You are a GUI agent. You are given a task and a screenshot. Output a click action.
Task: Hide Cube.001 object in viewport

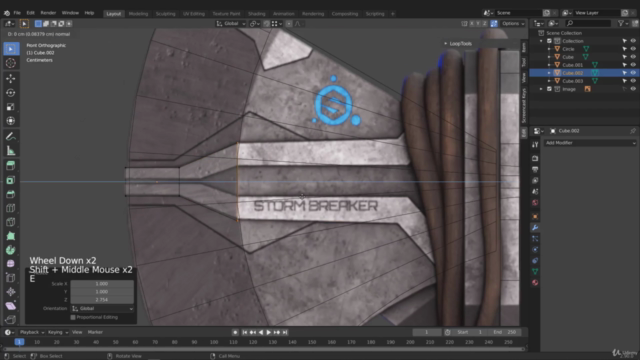point(633,65)
